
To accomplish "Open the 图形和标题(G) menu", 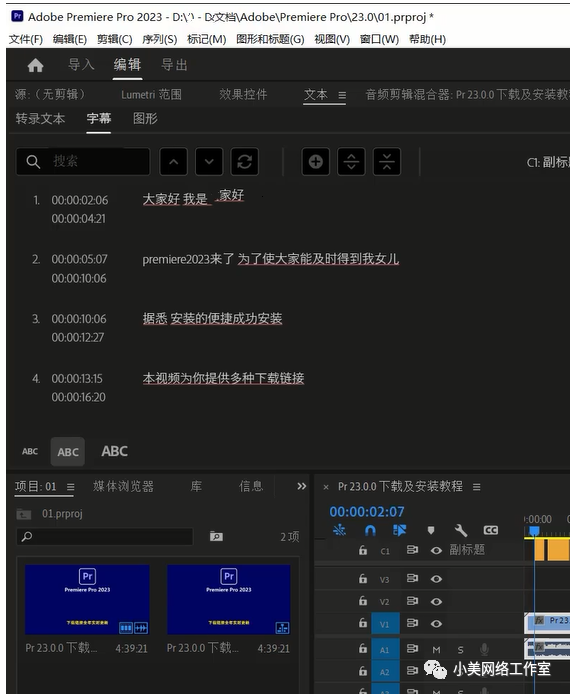I will click(270, 40).
